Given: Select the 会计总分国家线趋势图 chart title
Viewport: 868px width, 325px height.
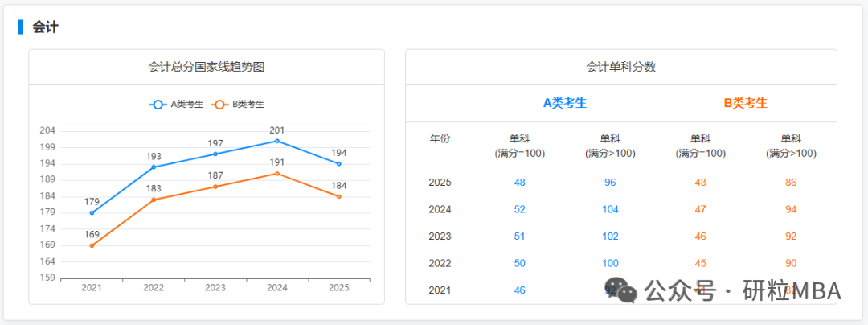Looking at the screenshot, I should [206, 67].
